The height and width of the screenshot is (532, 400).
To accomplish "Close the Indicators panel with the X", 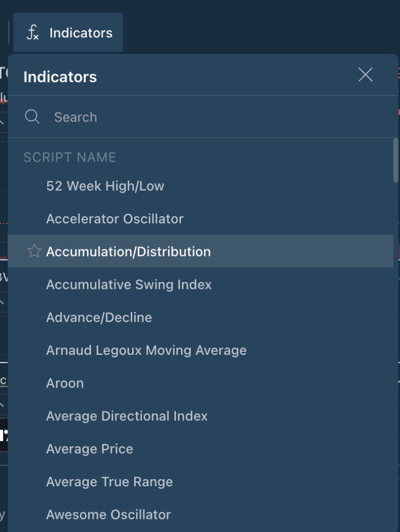I will coord(365,75).
